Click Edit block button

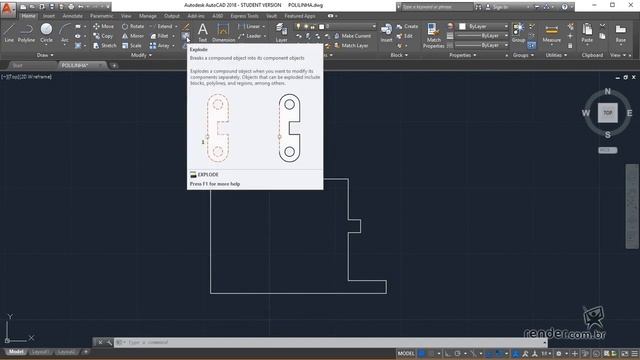click(x=404, y=36)
